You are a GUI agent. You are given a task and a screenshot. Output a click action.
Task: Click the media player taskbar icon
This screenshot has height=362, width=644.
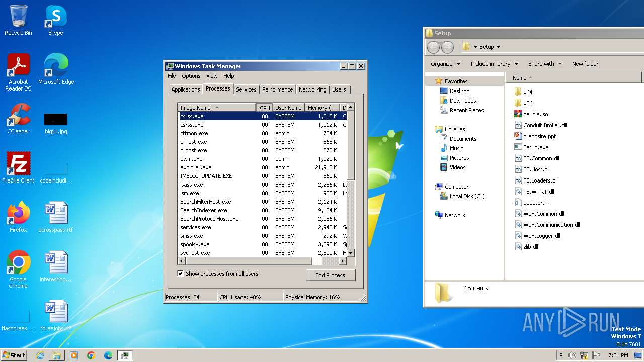point(74,355)
